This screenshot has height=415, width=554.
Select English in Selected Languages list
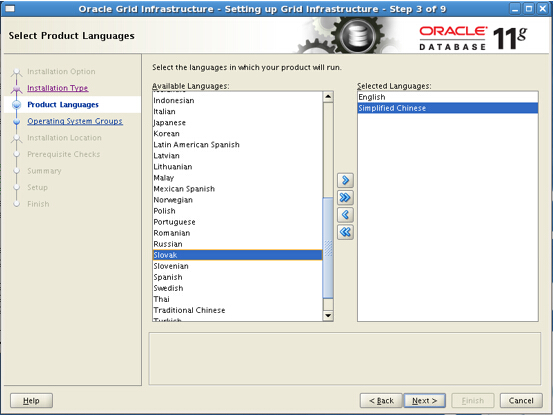(x=448, y=97)
